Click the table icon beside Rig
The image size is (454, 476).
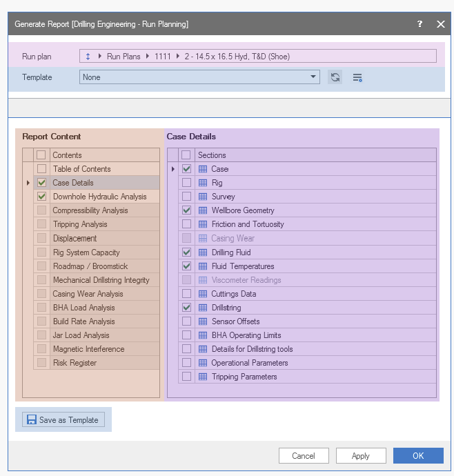(x=203, y=183)
